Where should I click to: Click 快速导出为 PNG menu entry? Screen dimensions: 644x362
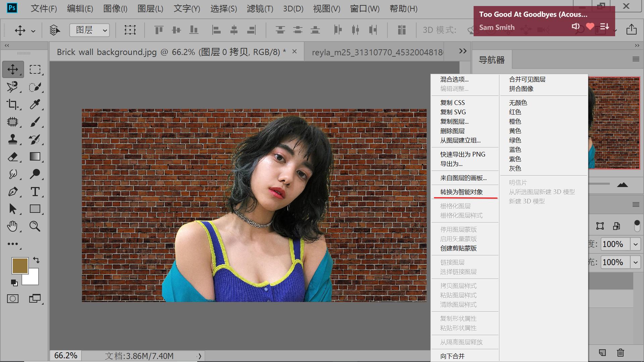pyautogui.click(x=463, y=155)
